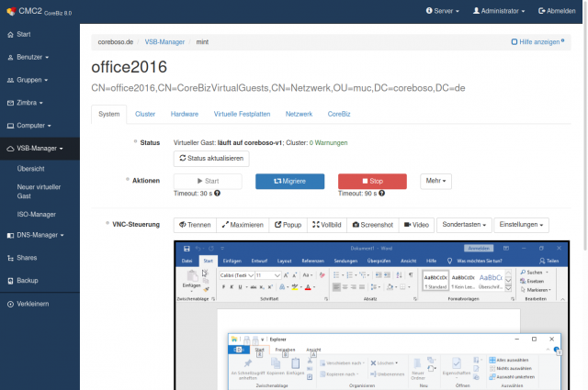This screenshot has width=588, height=390.
Task: Click Alles auswählen in Explorer ribbon
Action: tap(509, 360)
